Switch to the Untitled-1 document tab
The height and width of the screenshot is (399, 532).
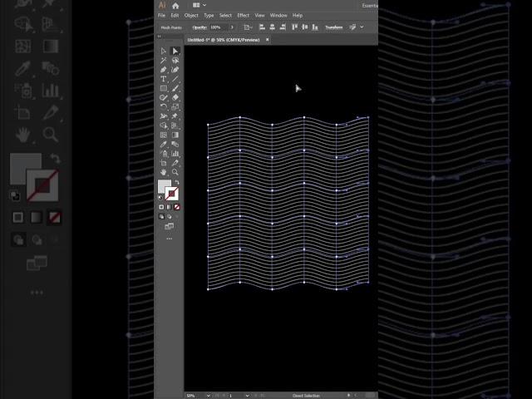pyautogui.click(x=224, y=40)
